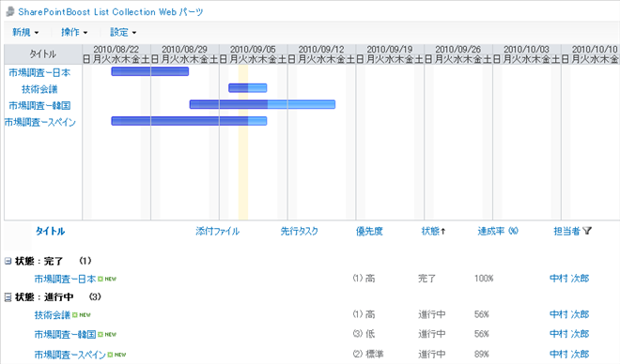620x364 pixels.
Task: Open the 新規 dropdown menu
Action: (25, 33)
